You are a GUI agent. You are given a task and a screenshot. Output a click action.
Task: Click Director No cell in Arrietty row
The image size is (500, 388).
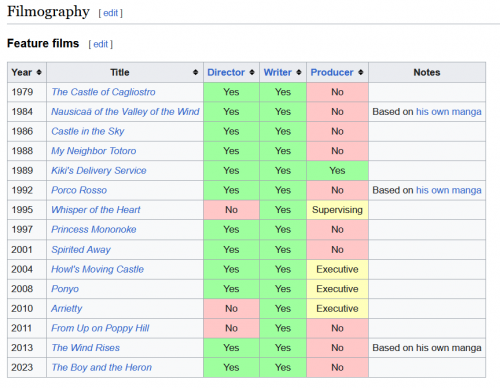[231, 309]
